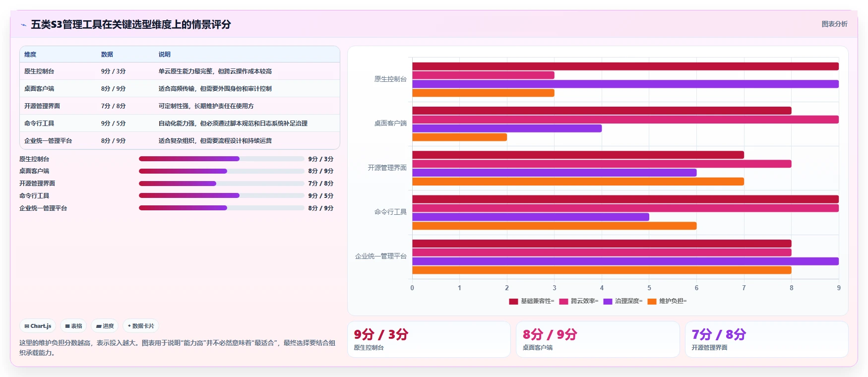
Task: Open the 8分 / 9分 桌面客户端 data card
Action: pyautogui.click(x=598, y=339)
